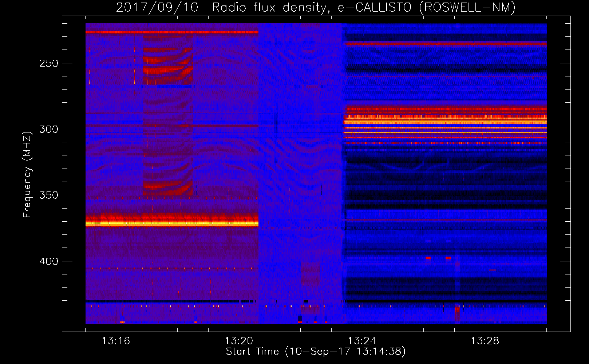This screenshot has height=364, width=589.
Task: Click the plot title 'Radio flux density, e-CALLISTO (ROSWELL-NM)'
Action: pos(364,7)
